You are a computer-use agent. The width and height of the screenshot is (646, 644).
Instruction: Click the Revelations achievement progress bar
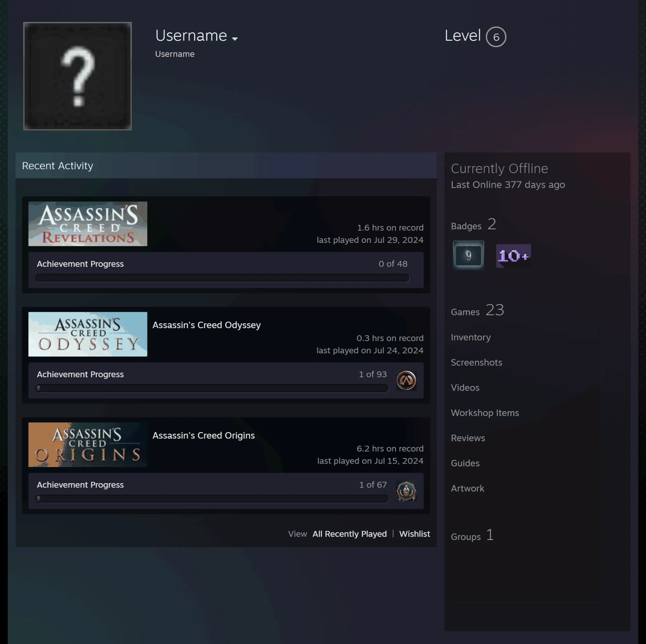point(222,278)
